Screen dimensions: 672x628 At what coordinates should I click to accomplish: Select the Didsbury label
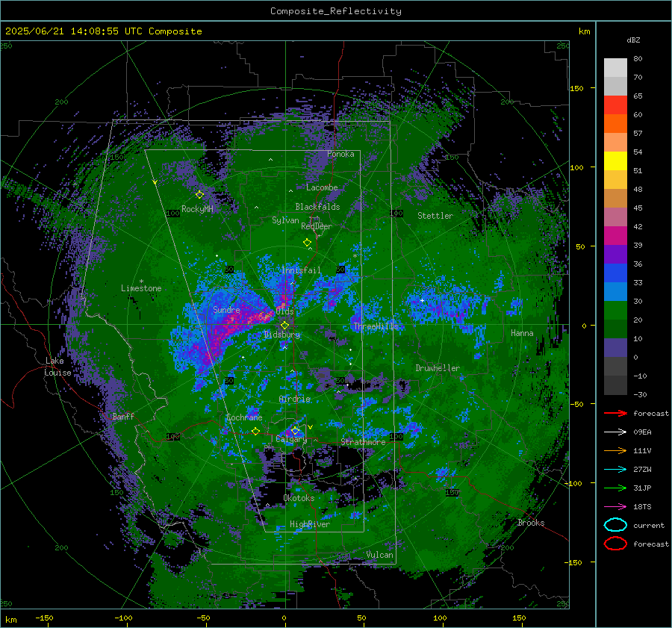pos(281,335)
